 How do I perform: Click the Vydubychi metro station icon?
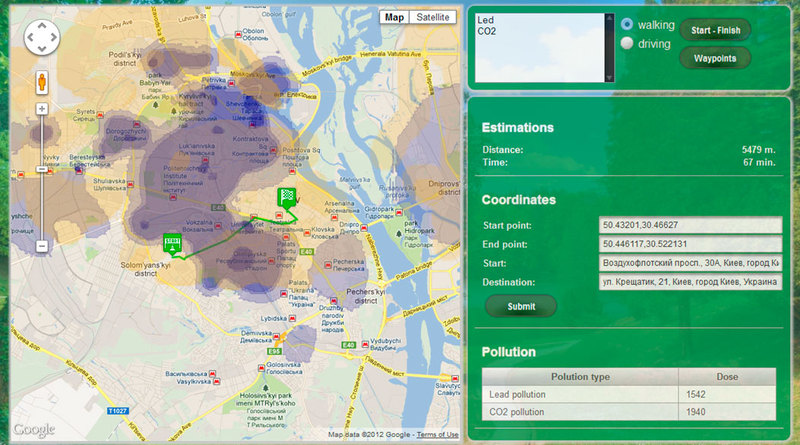pyautogui.click(x=365, y=344)
